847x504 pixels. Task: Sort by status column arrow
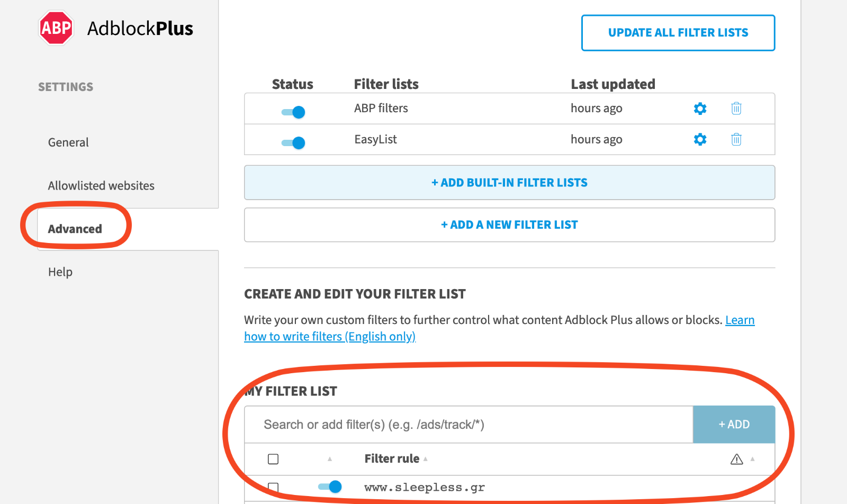330,459
